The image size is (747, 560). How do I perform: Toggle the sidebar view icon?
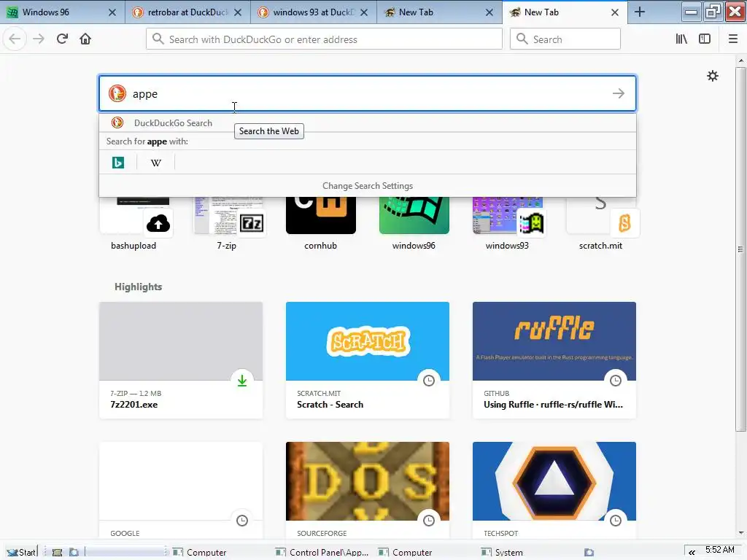click(x=705, y=39)
